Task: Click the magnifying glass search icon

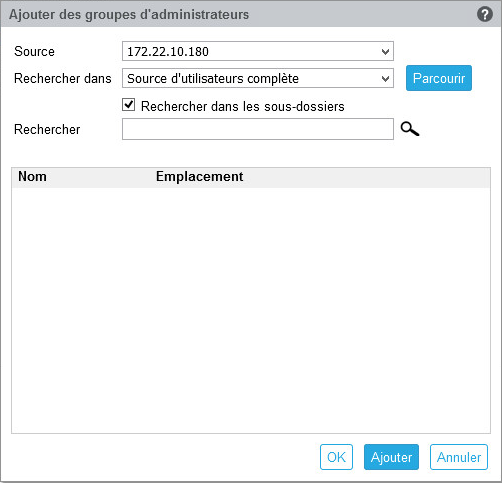Action: 410,129
